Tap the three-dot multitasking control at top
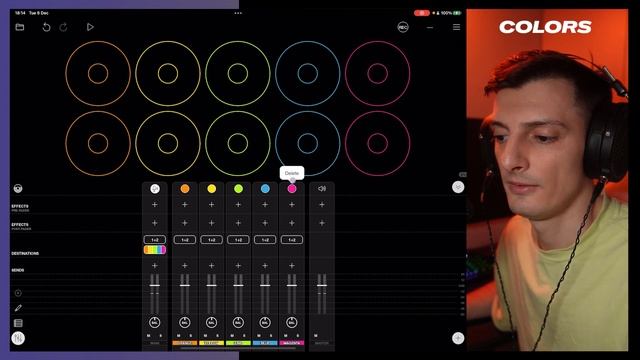640x360 pixels. point(238,13)
